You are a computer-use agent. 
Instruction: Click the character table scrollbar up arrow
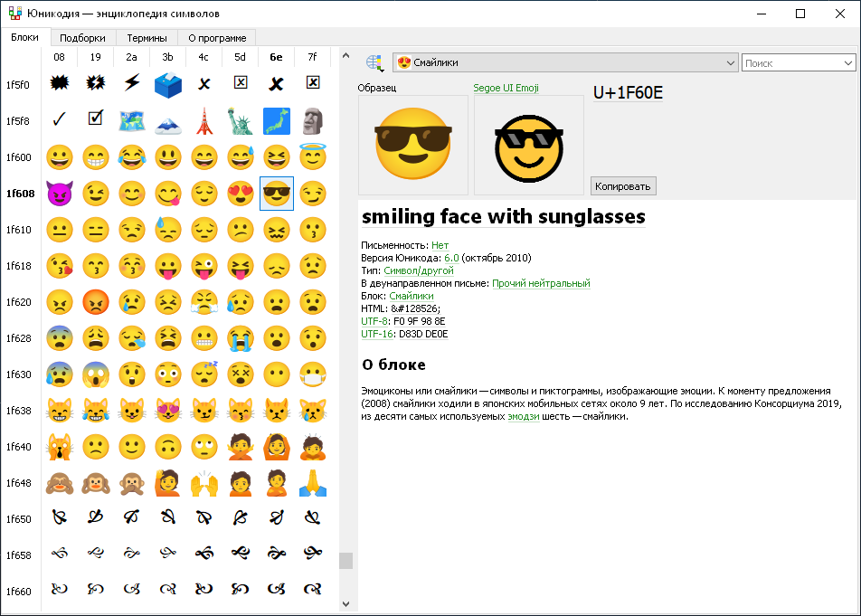coord(345,55)
